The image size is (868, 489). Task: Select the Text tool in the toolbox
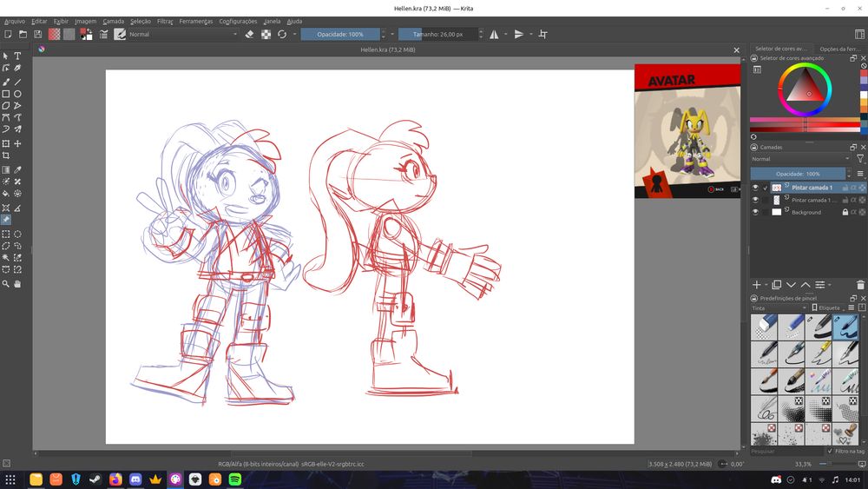tap(17, 56)
